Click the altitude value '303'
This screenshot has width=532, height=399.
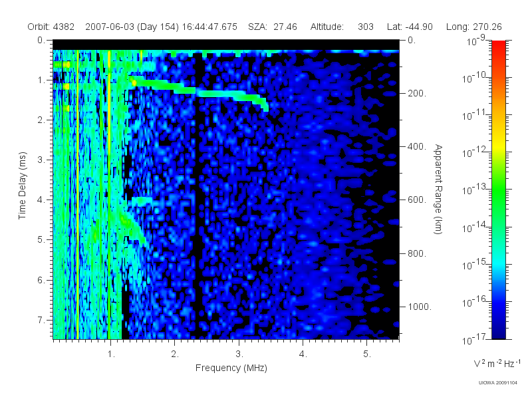point(365,27)
